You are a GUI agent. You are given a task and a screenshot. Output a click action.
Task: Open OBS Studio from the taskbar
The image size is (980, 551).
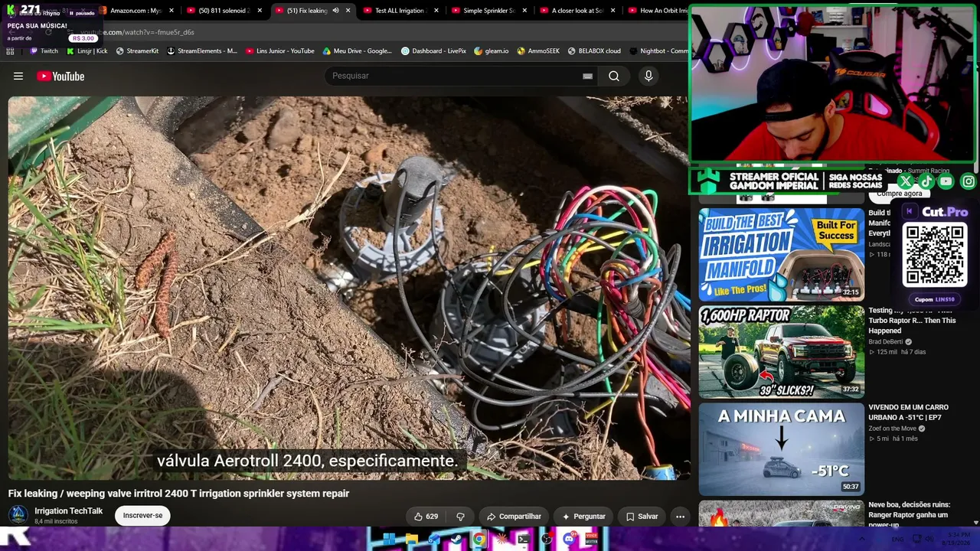coord(547,540)
